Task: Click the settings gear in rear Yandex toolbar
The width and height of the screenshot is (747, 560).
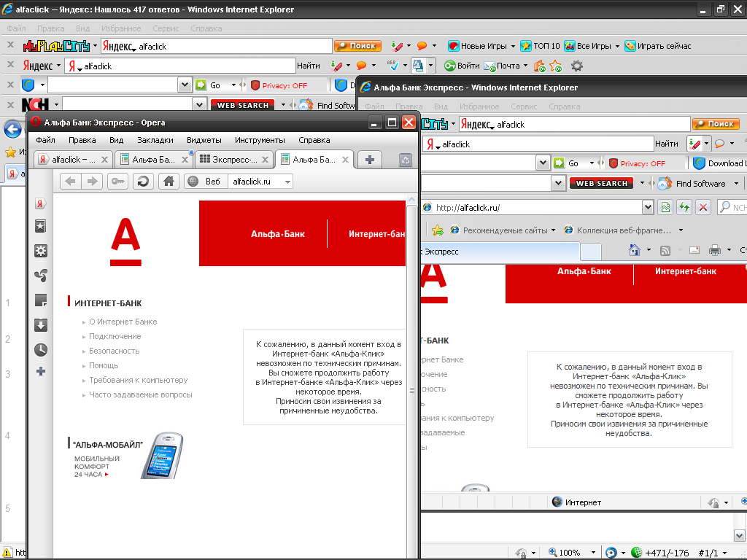Action: coord(577,66)
